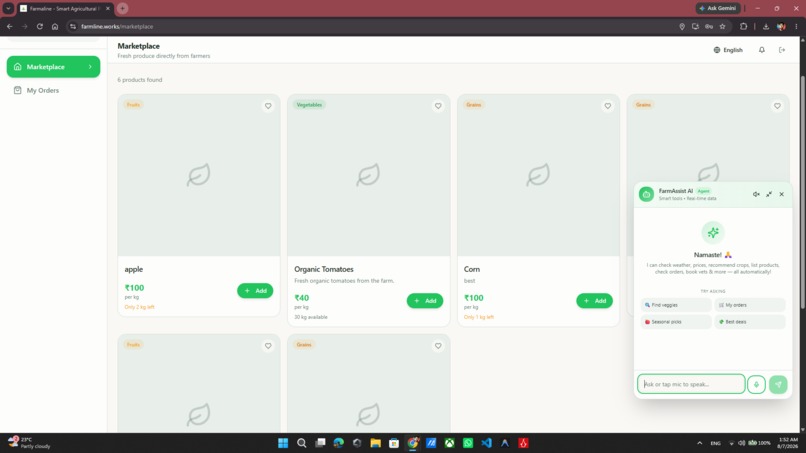Viewport: 806px width, 453px height.
Task: Tap the microphone button in chat
Action: click(756, 384)
